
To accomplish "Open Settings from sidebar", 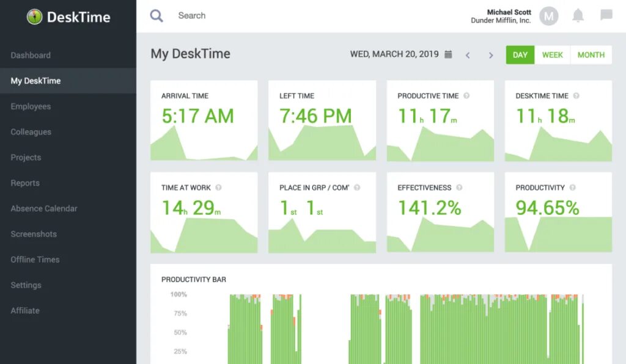I will coord(26,285).
